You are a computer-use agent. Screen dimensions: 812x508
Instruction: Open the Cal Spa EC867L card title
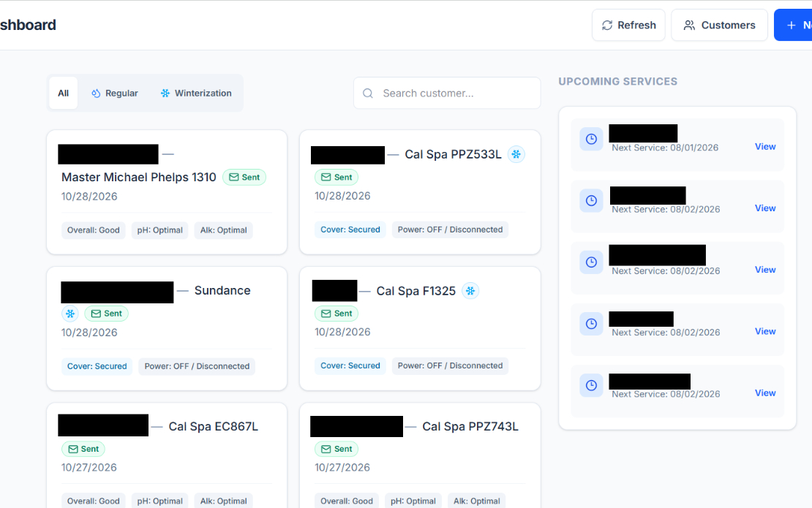coord(214,426)
